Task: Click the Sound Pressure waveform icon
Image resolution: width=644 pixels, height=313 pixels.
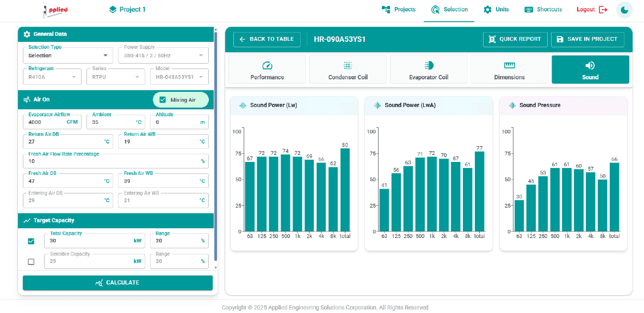Action: (x=512, y=105)
